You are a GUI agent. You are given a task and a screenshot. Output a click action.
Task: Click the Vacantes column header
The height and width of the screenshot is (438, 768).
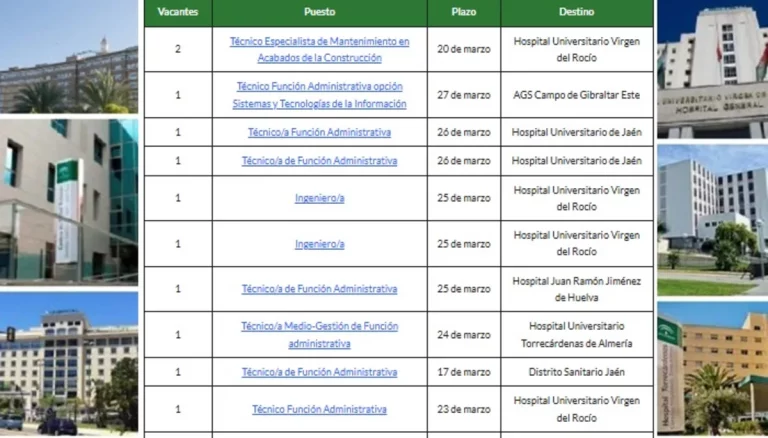click(178, 12)
